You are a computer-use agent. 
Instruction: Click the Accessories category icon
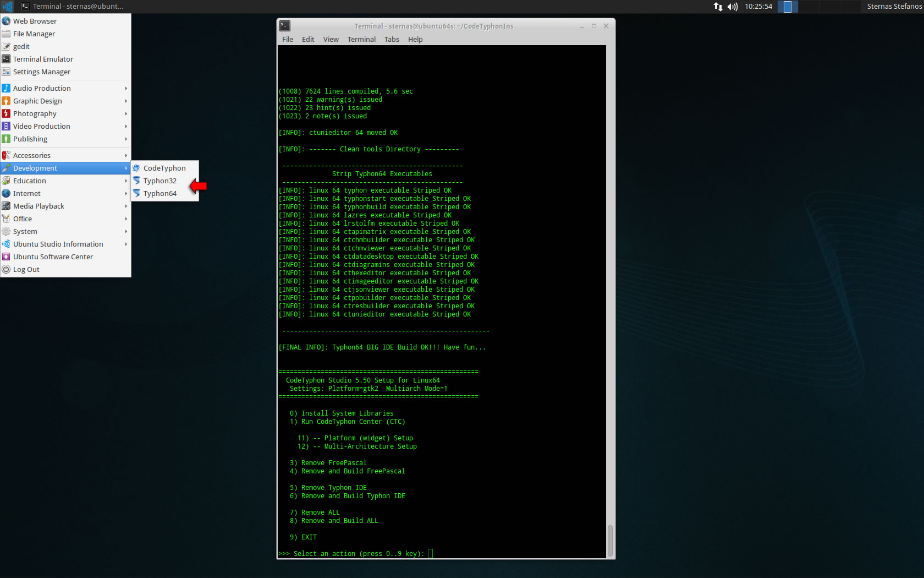click(6, 155)
